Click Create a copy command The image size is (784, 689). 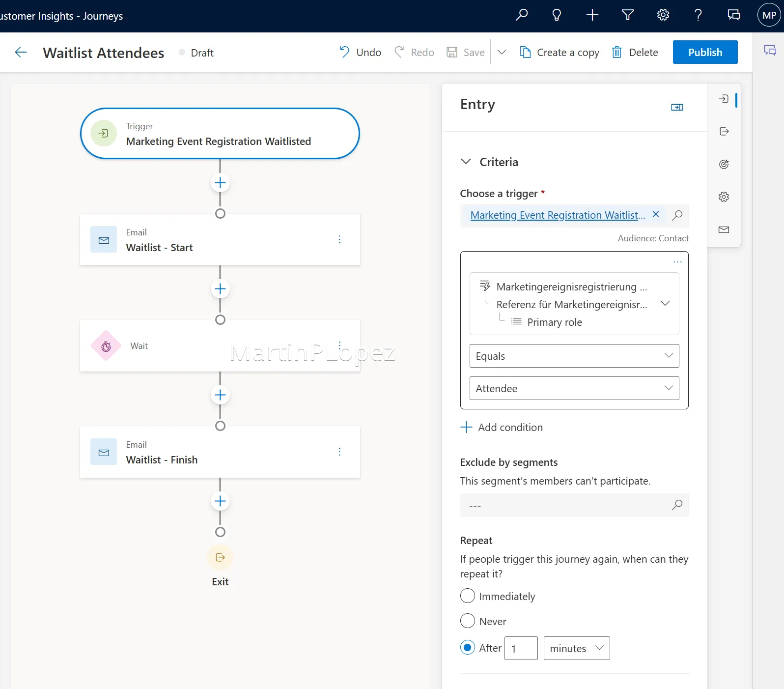click(x=560, y=52)
